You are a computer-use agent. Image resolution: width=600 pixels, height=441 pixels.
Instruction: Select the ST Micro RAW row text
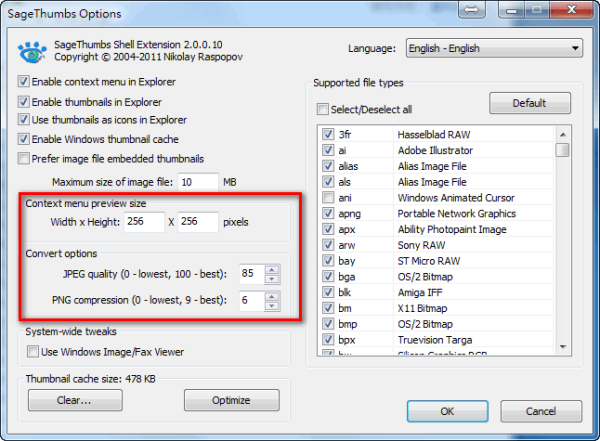[429, 261]
